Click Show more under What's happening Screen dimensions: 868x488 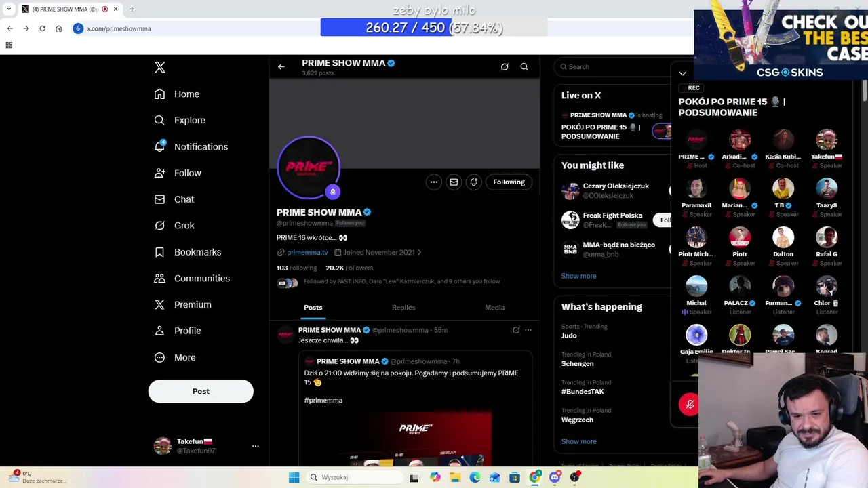[578, 441]
